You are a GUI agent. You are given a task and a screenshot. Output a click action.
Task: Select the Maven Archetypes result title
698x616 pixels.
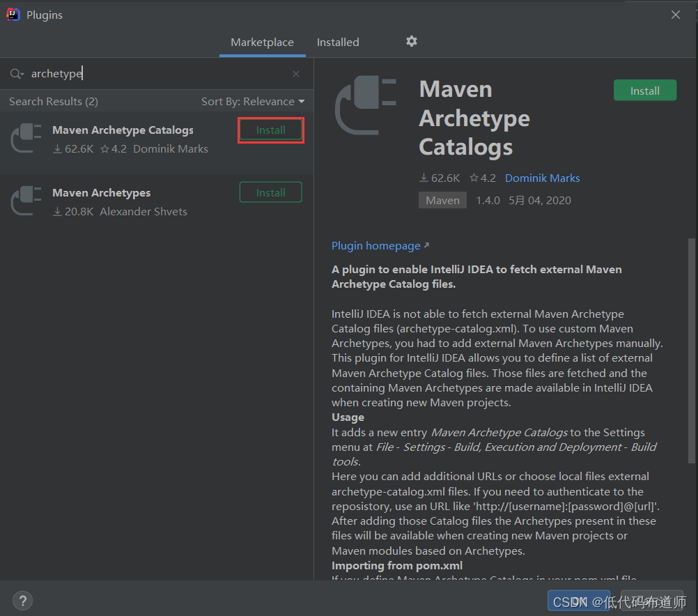point(102,193)
